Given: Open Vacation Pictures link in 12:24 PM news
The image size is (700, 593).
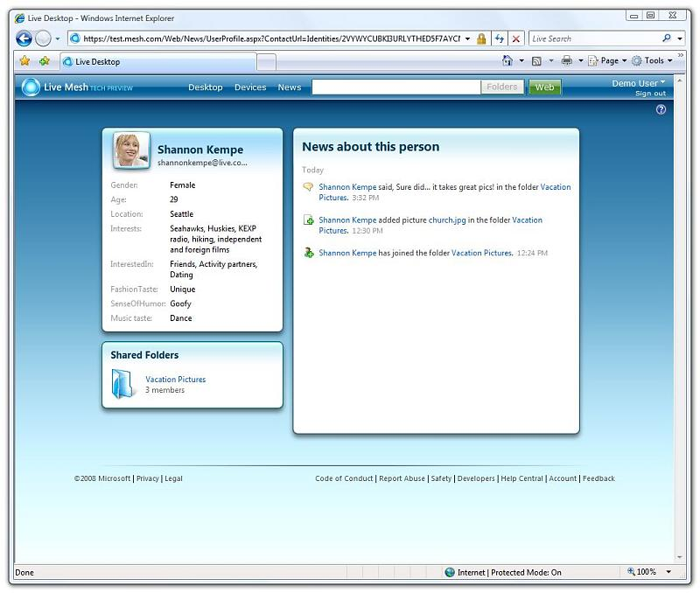Looking at the screenshot, I should pyautogui.click(x=482, y=253).
